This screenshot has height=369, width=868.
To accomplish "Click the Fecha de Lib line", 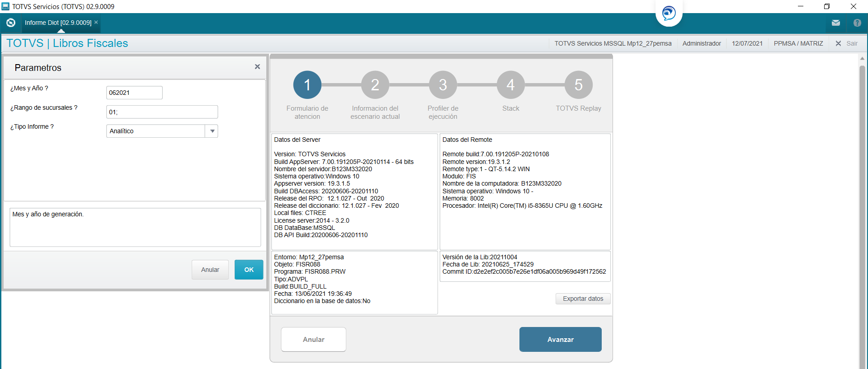I will (x=488, y=264).
